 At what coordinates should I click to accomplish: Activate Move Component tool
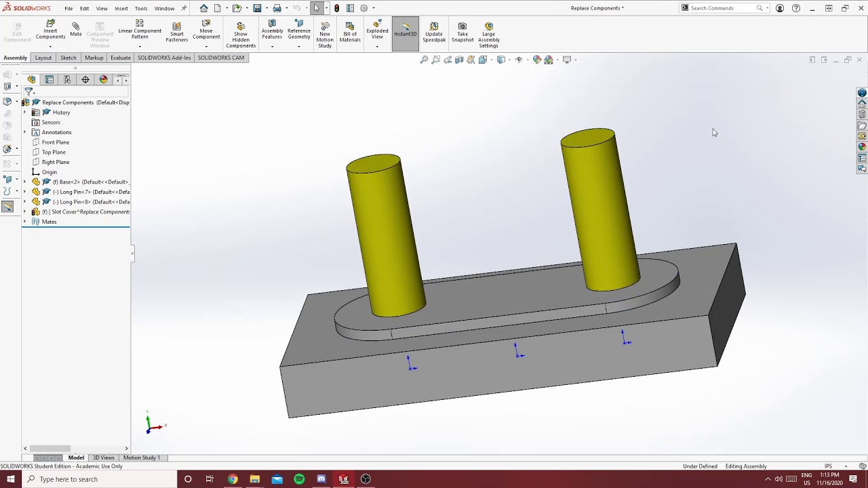point(206,30)
